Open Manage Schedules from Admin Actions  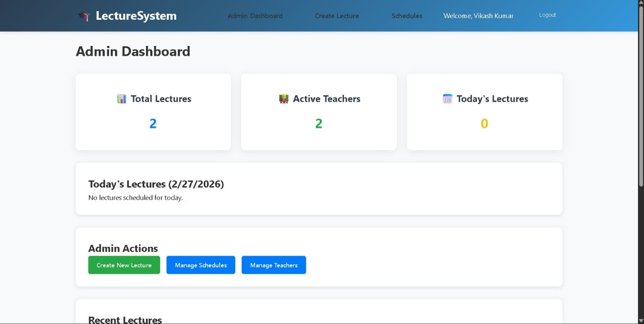coord(200,265)
